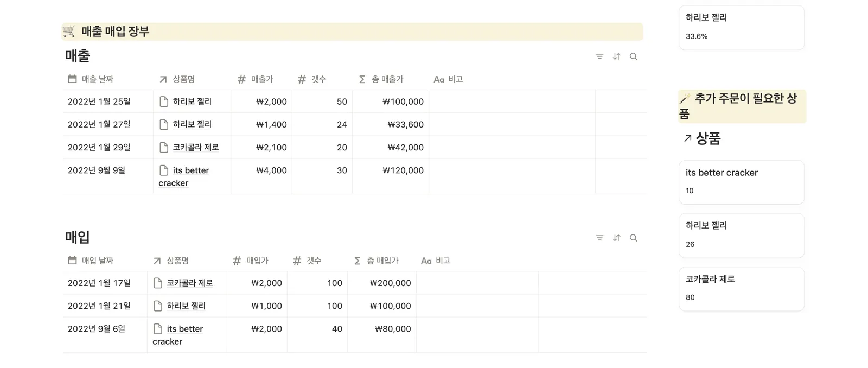Open 하리보 젤리 card showing 33.6%
868x368 pixels.
tap(741, 28)
